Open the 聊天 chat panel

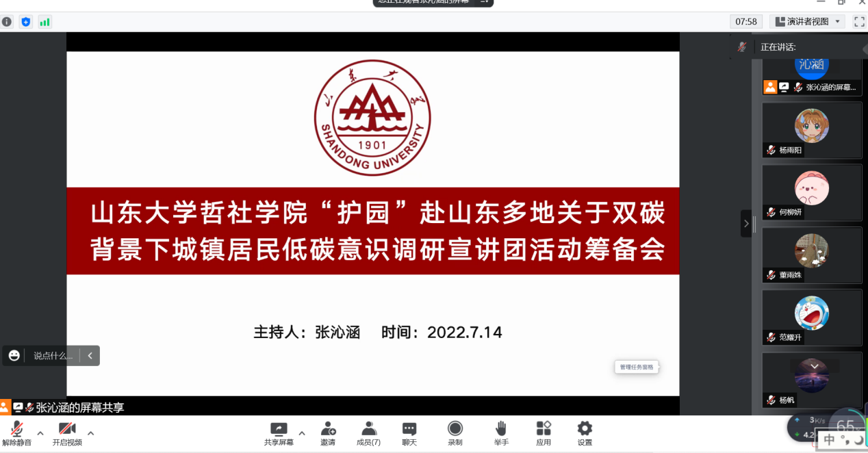(409, 433)
